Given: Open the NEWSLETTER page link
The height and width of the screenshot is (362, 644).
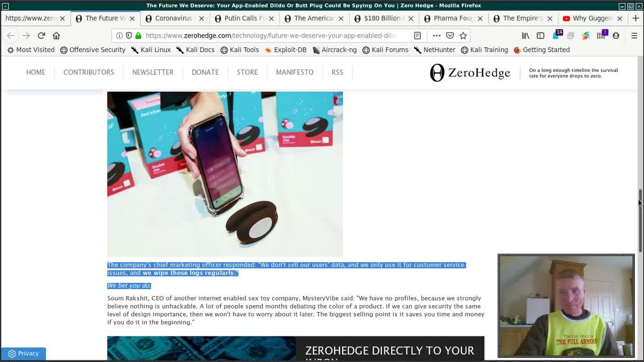Looking at the screenshot, I should point(152,72).
